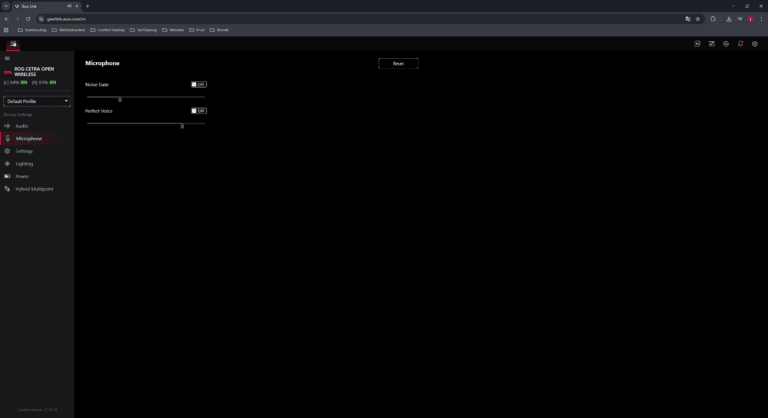The image size is (768, 418).
Task: Click the Noise Gate slider handle
Action: tap(120, 99)
